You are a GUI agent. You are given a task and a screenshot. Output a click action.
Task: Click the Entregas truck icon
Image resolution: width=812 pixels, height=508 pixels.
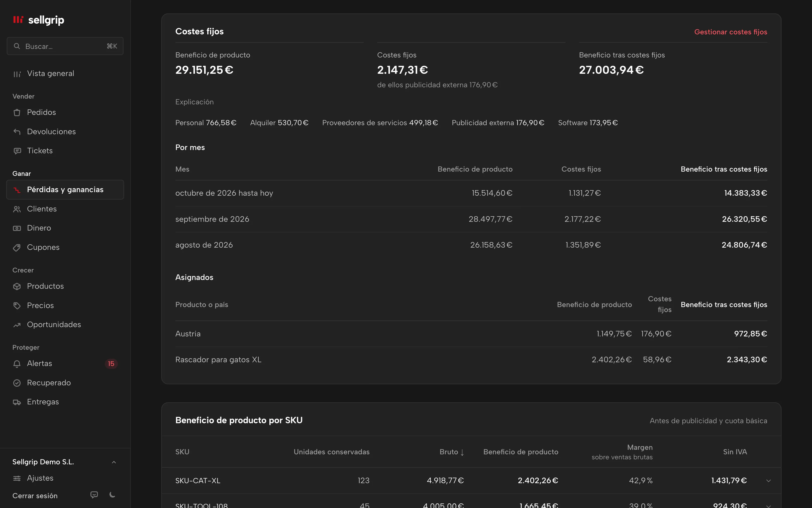17,402
